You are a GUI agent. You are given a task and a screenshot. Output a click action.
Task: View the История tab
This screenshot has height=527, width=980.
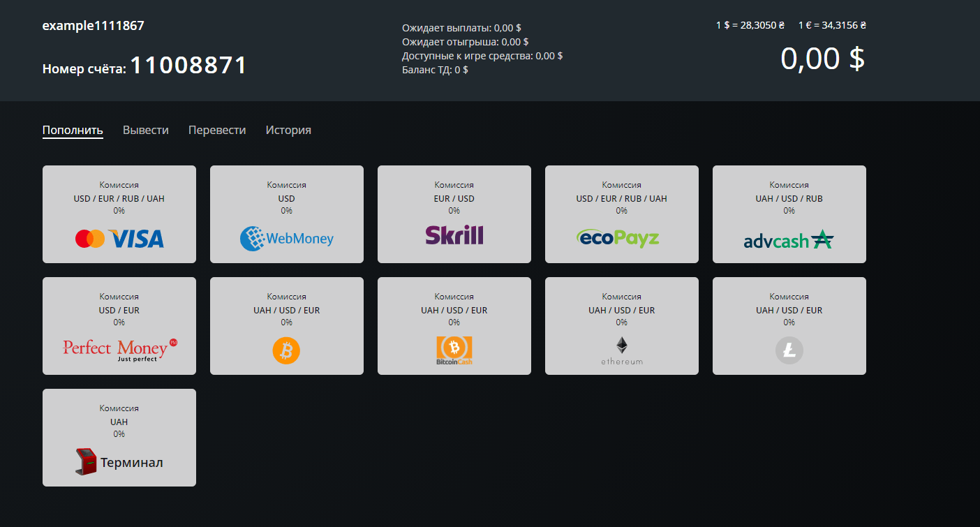click(x=288, y=130)
